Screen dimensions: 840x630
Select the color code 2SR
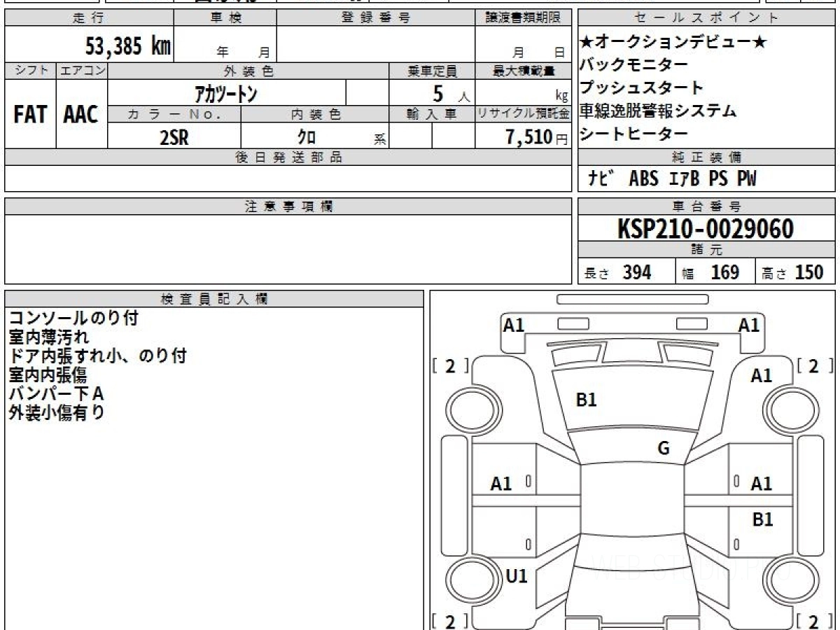[174, 137]
